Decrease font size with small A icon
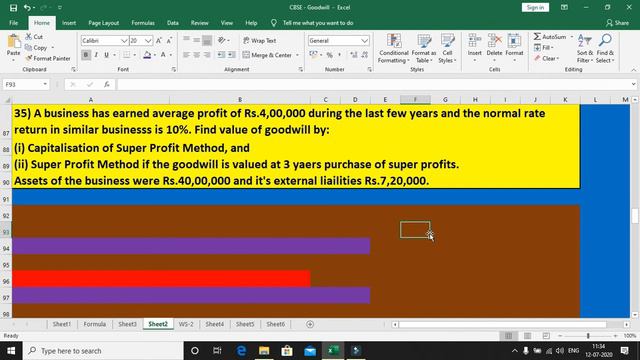The width and height of the screenshot is (640, 360). tap(169, 40)
